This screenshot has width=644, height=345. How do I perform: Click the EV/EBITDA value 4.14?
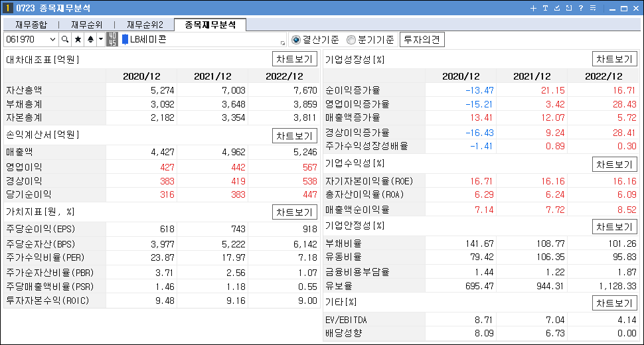627,320
